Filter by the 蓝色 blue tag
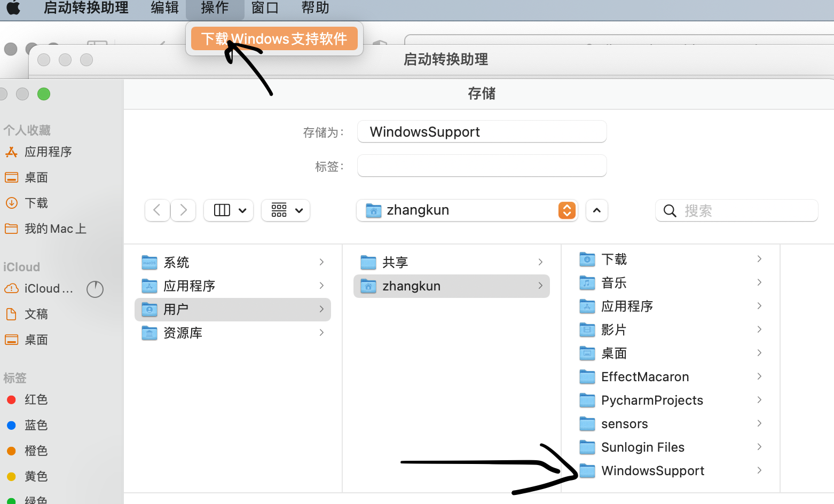 coord(28,426)
